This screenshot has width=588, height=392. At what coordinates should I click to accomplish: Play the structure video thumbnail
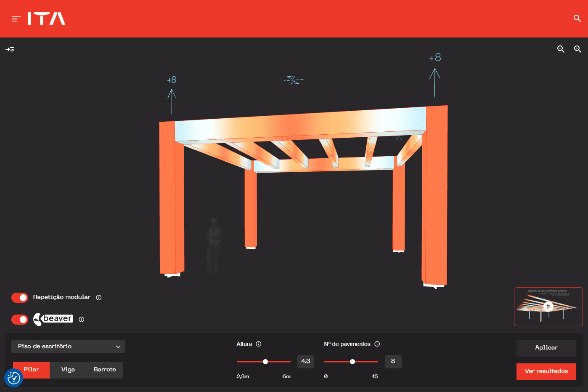[x=548, y=307]
